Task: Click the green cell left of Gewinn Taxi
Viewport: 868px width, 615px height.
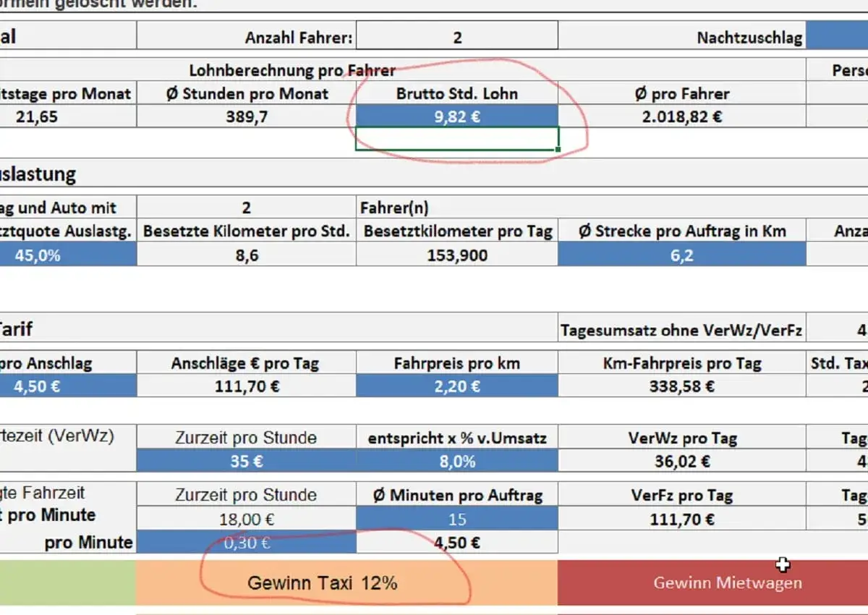Action: tap(68, 582)
